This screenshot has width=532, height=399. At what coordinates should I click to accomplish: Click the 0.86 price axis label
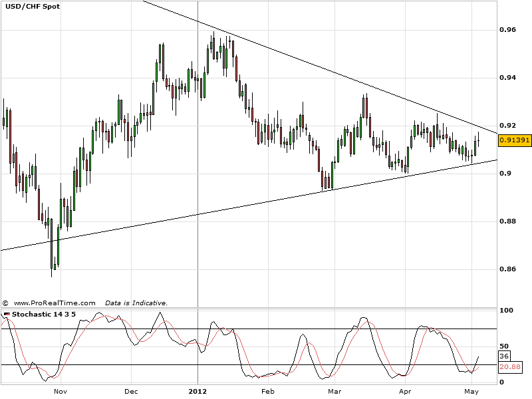point(507,269)
